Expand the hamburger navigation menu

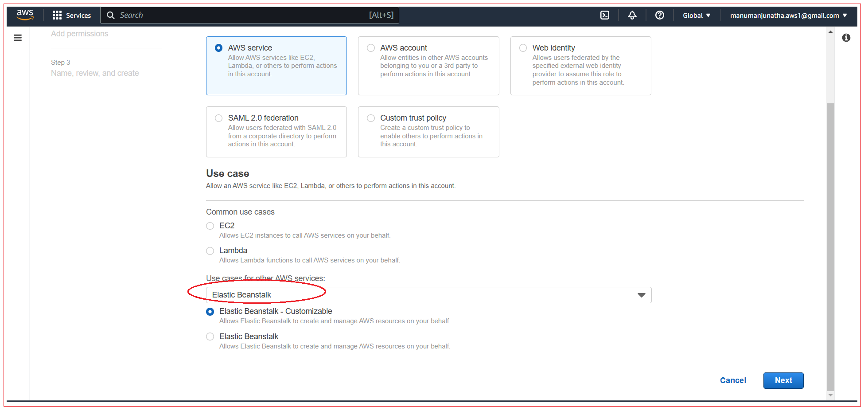[x=18, y=38]
